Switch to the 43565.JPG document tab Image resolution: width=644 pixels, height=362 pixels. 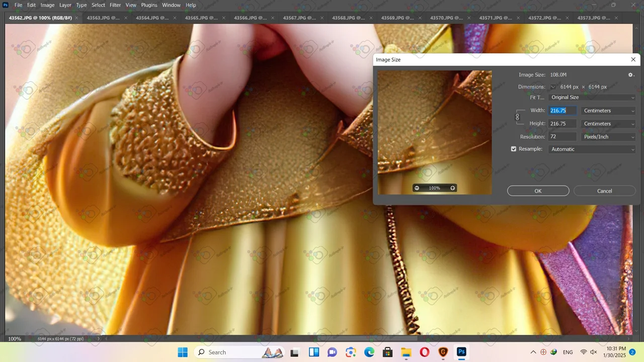[201, 18]
